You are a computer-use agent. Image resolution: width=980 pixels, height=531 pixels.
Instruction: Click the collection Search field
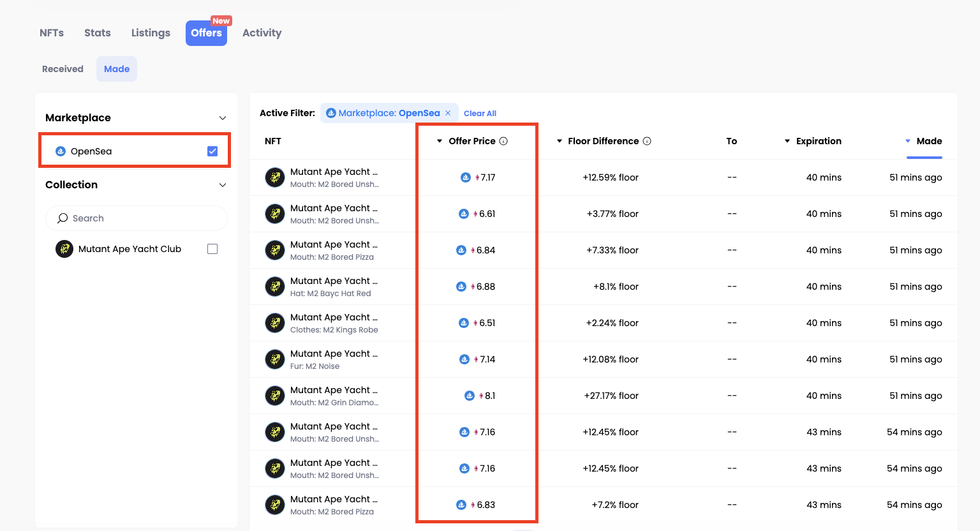[x=137, y=218]
